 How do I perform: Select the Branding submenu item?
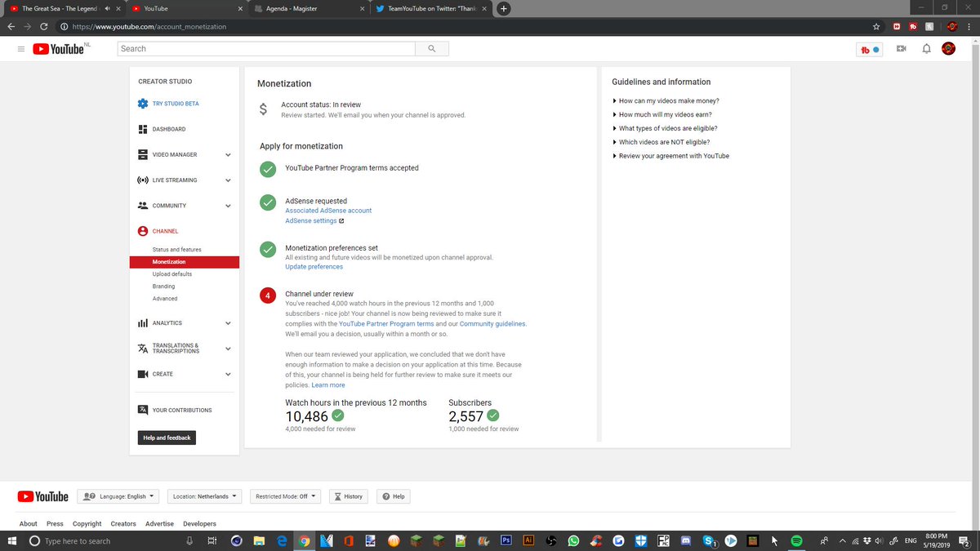pos(163,287)
